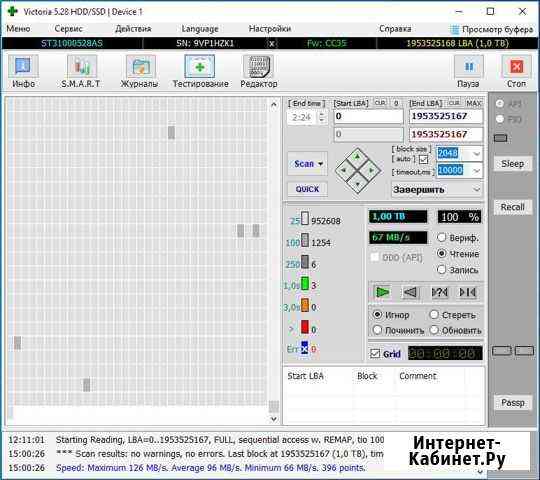
Task: Open the S.M.A.R.T. attributes view
Action: (81, 71)
